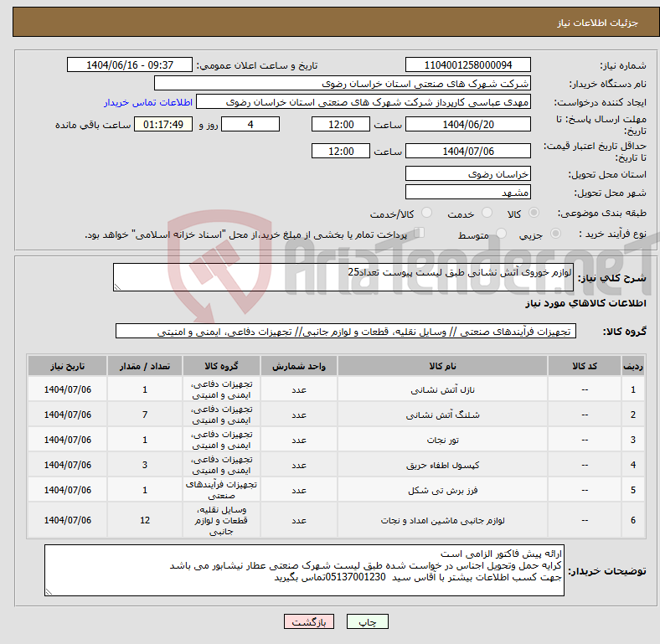Click the ردیف column header
This screenshot has width=660, height=644.
632,366
